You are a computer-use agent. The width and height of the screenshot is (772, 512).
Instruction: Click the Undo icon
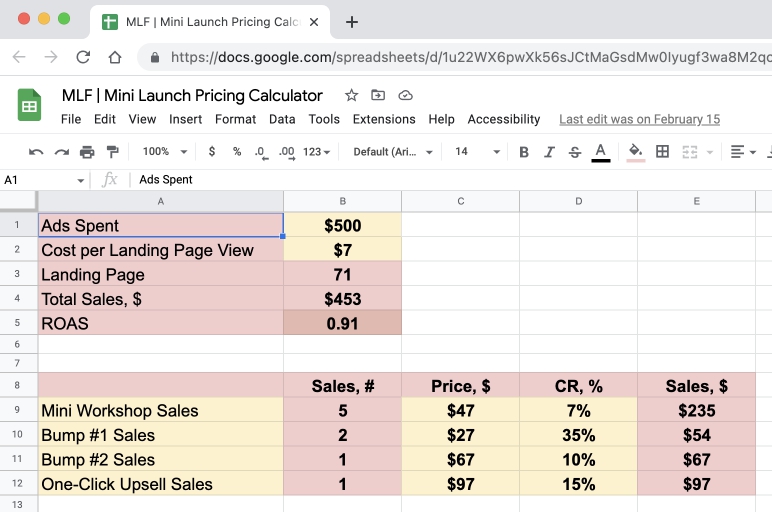[x=36, y=152]
